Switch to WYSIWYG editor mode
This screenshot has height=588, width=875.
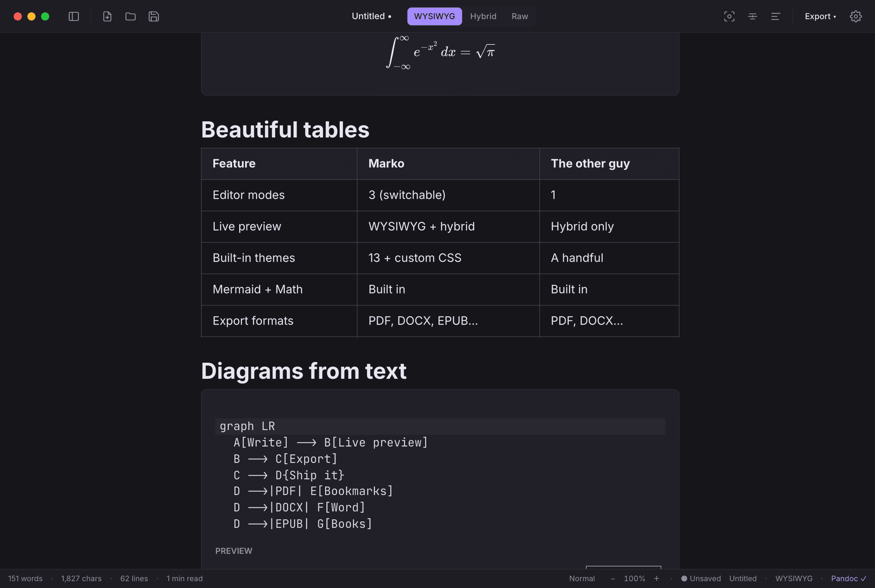pos(434,16)
